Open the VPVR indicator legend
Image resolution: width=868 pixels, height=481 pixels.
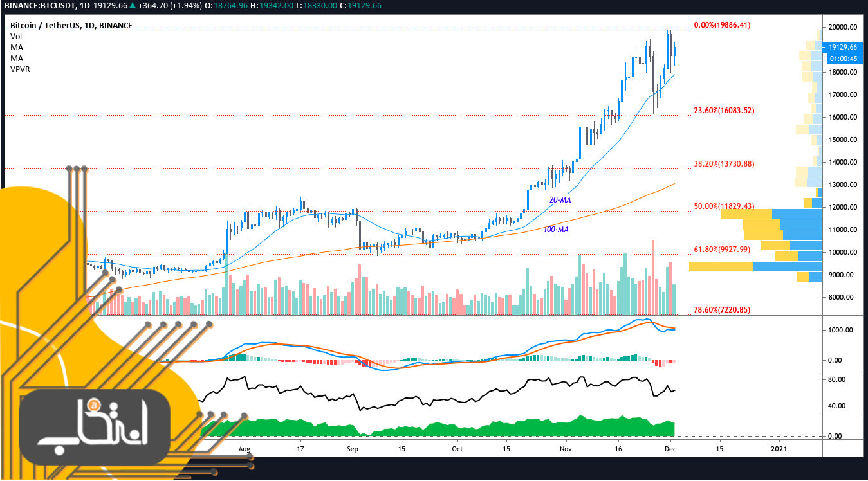tap(20, 68)
